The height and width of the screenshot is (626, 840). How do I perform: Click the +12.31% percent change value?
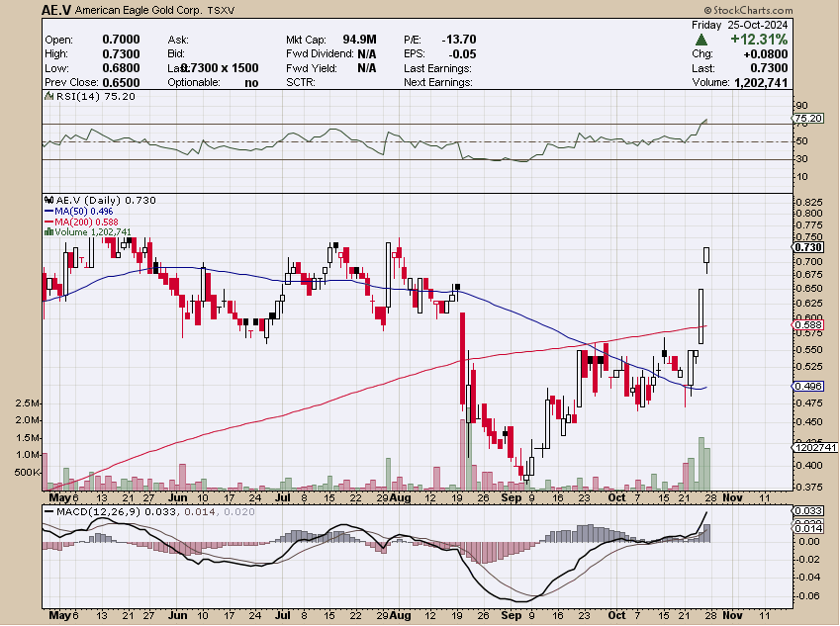759,40
